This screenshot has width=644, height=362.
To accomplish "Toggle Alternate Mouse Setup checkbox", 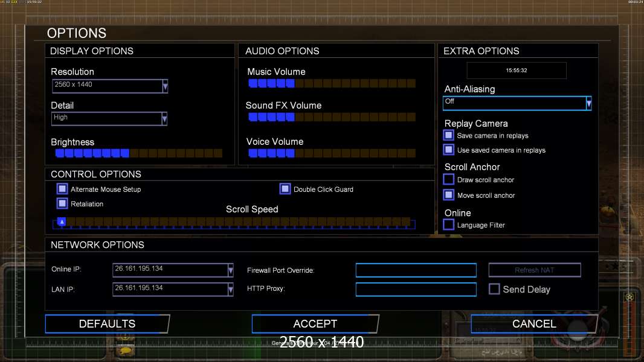I will (62, 189).
